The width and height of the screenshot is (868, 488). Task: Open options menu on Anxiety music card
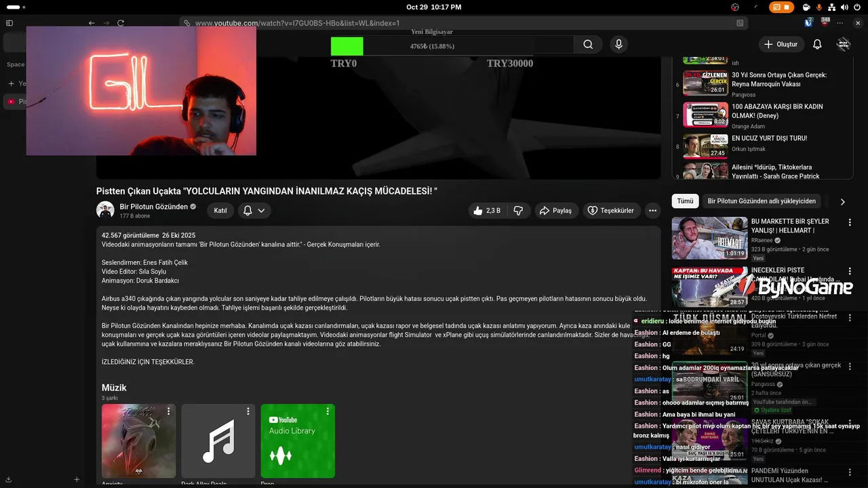coord(168,411)
